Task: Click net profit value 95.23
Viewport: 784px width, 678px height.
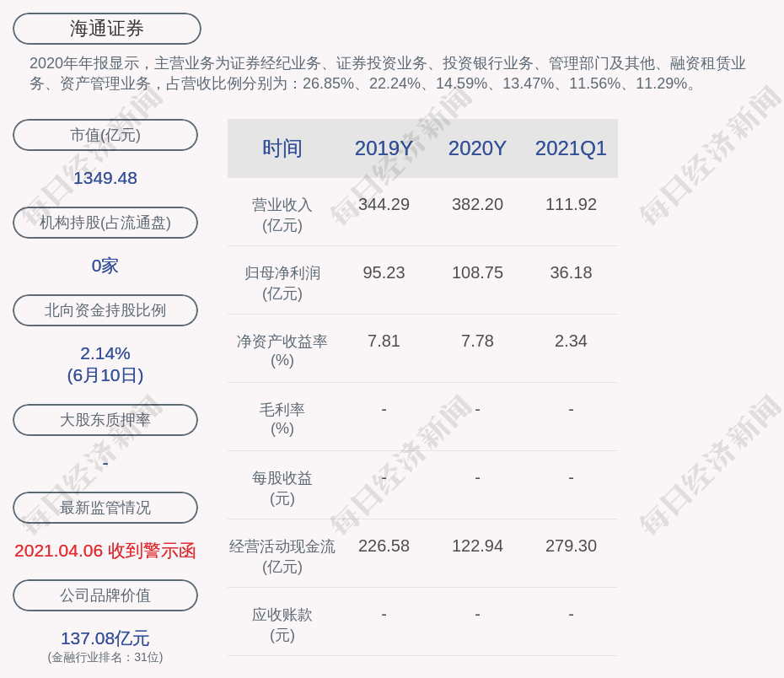Action: click(384, 273)
